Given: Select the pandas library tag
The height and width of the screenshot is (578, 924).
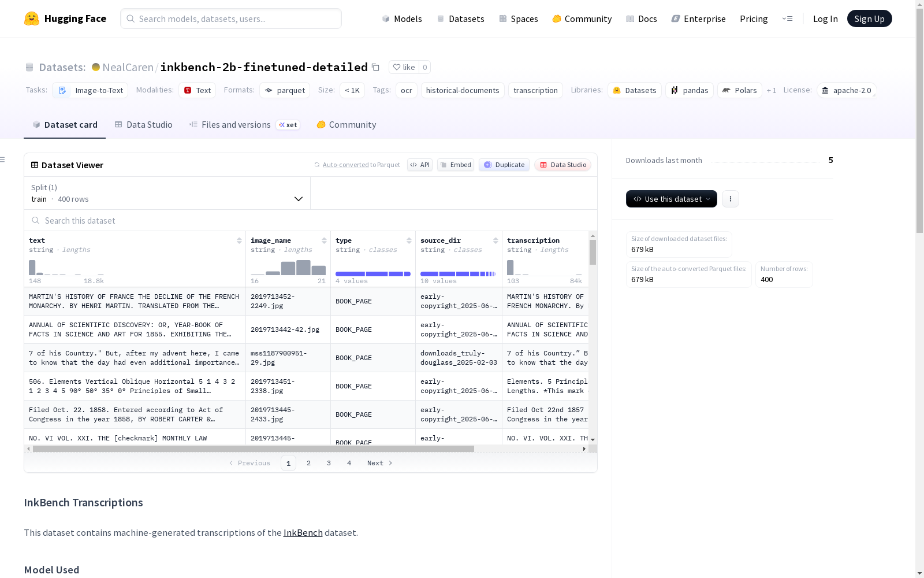Looking at the screenshot, I should pos(690,90).
